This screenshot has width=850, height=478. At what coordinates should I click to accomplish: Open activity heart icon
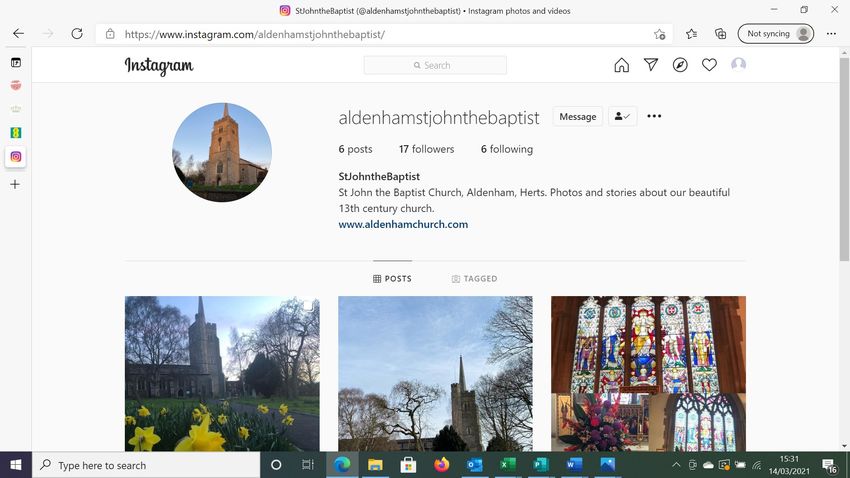coord(709,64)
